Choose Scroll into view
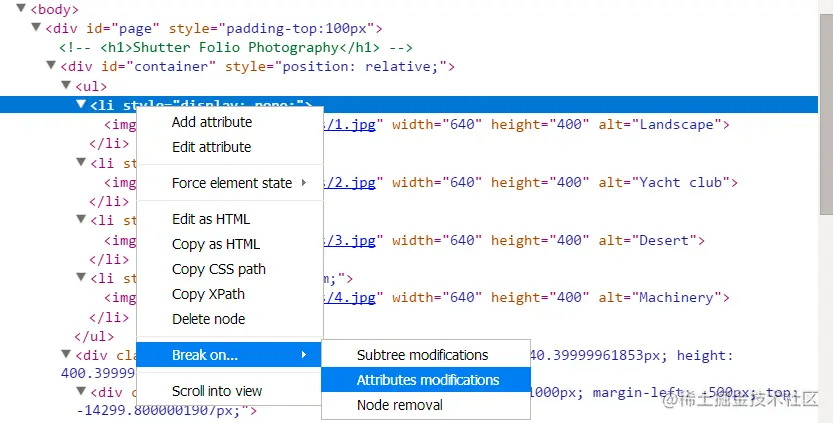 pos(230,391)
